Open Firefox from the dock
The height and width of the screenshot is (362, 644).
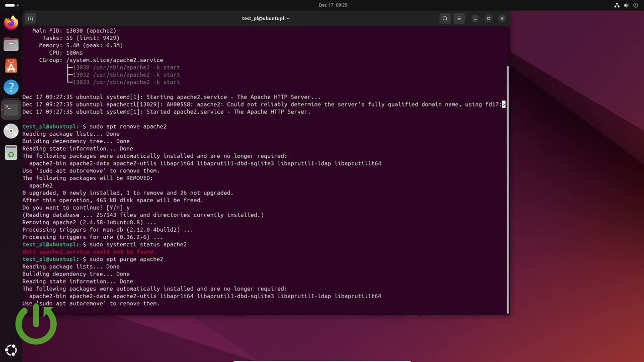click(x=11, y=23)
